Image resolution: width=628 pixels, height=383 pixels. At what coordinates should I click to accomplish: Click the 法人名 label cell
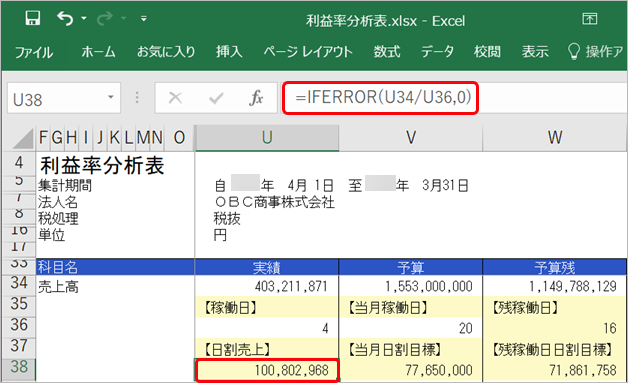pos(58,202)
